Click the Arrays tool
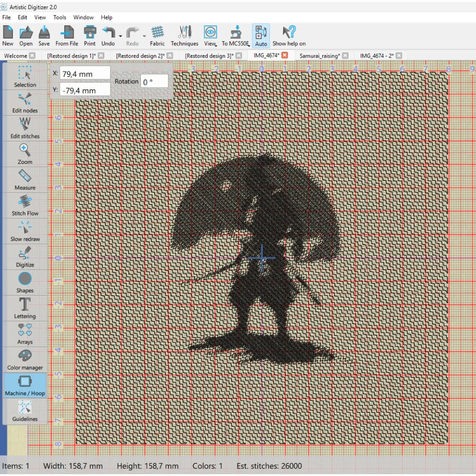 (25, 334)
